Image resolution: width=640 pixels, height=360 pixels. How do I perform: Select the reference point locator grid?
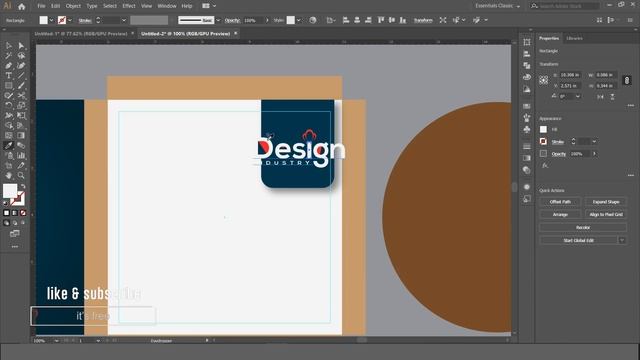(x=543, y=80)
